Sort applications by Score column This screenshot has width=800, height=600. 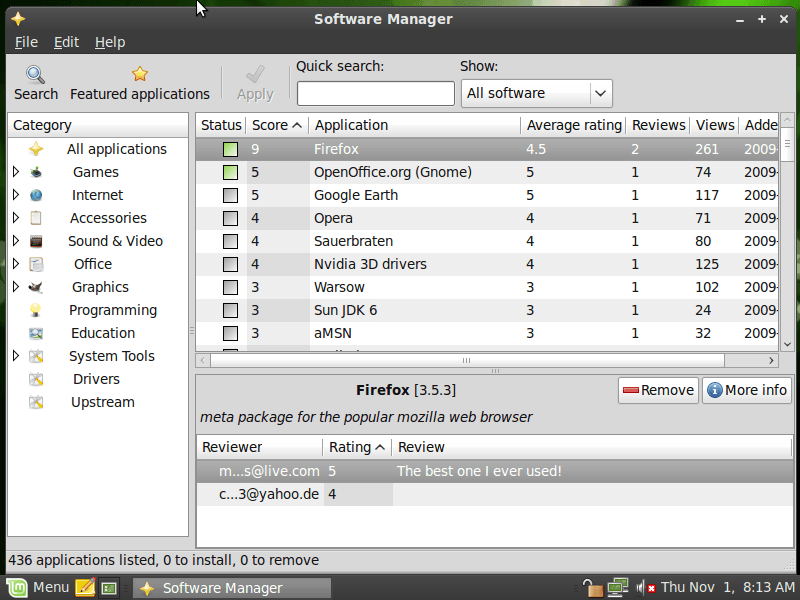tap(277, 125)
